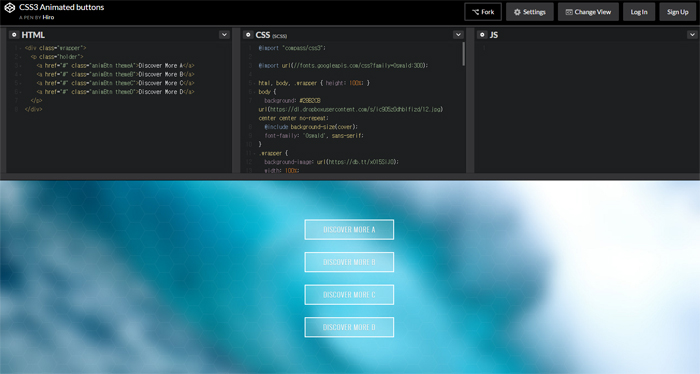Click the CSS line 'font-family: Oswald, sans-serif'
The width and height of the screenshot is (700, 374).
point(314,136)
